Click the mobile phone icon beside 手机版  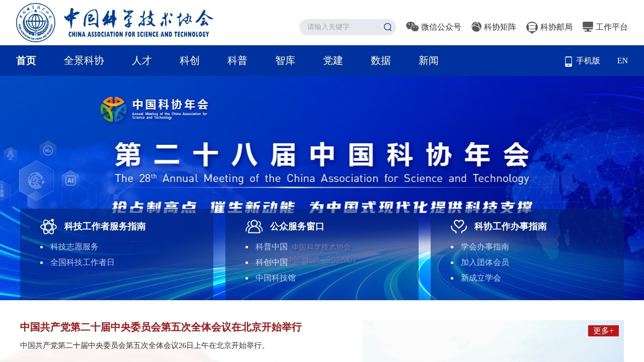569,61
